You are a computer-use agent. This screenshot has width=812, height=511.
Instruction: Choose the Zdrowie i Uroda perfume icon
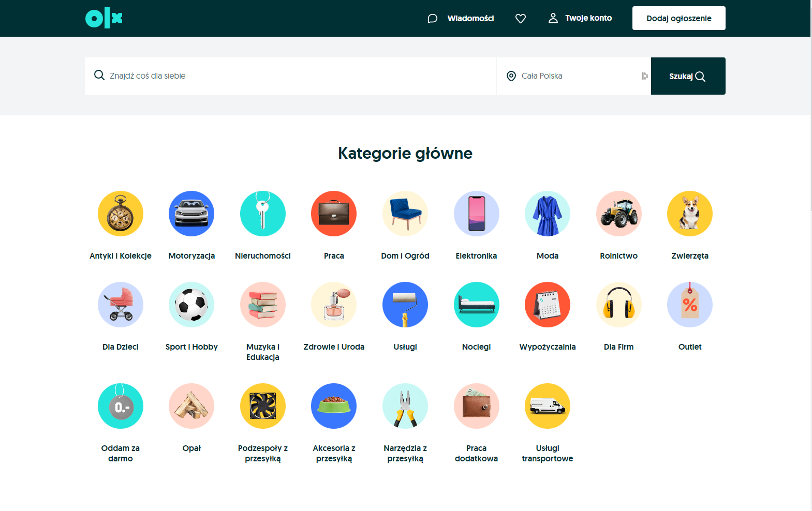point(334,305)
